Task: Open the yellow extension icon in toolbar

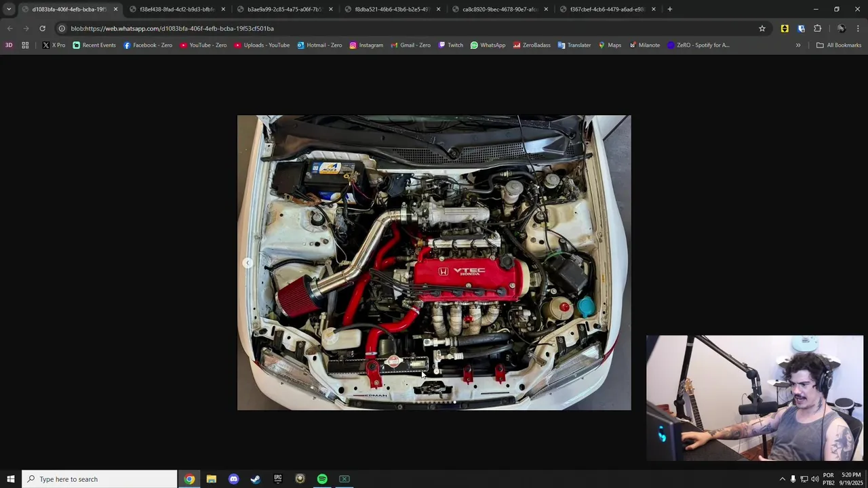Action: pyautogui.click(x=785, y=28)
